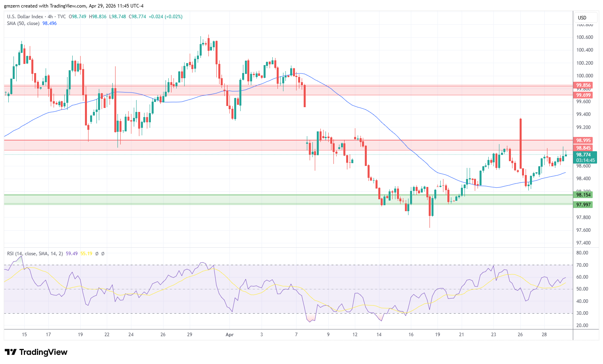Click the RSI axis 80.00 label

(x=582, y=253)
